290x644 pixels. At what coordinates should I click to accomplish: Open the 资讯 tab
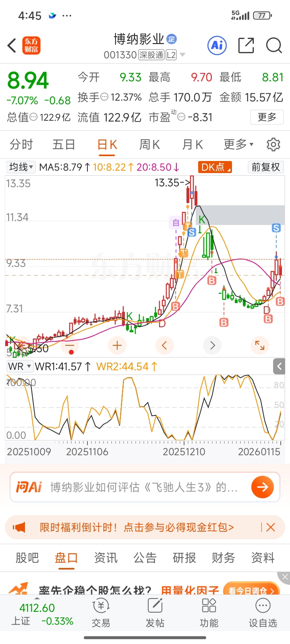point(106,557)
